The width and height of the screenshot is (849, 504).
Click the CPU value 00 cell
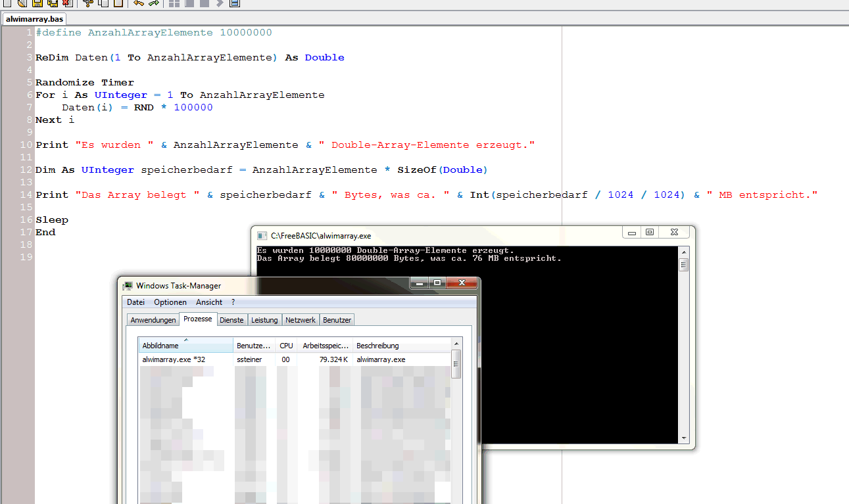click(x=285, y=359)
